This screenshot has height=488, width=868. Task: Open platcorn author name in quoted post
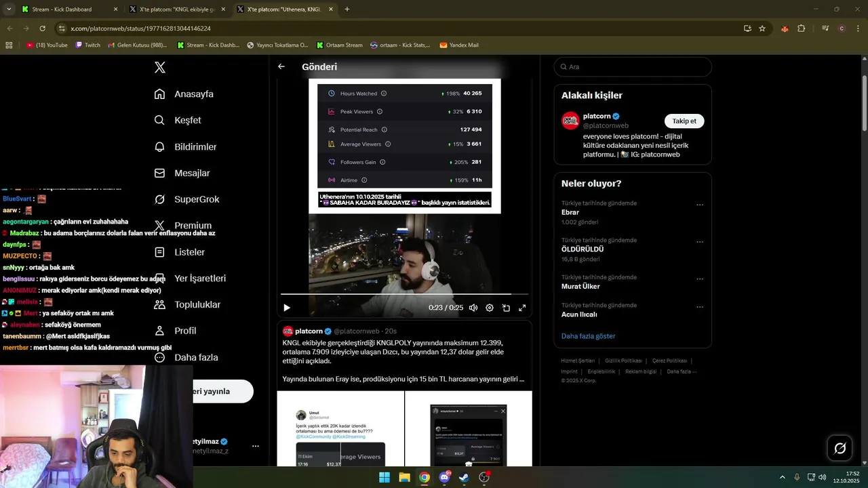[x=309, y=331]
